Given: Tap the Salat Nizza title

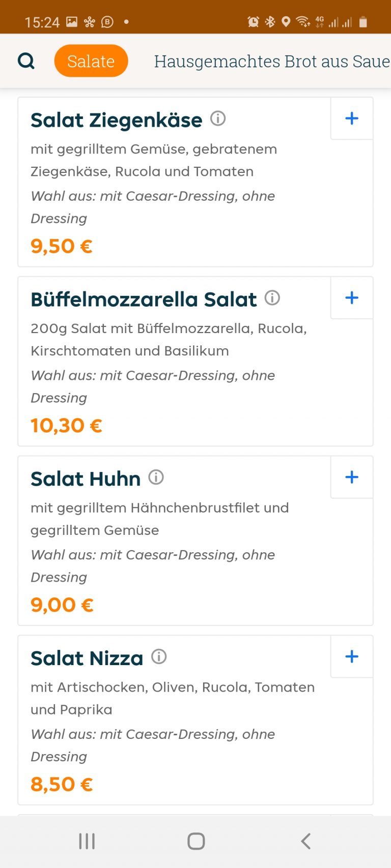Looking at the screenshot, I should (87, 659).
